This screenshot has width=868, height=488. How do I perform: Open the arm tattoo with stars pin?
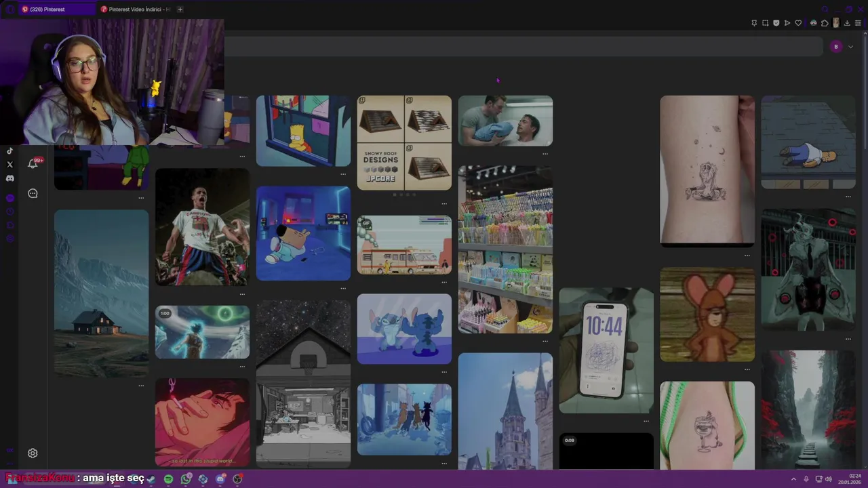pos(707,171)
